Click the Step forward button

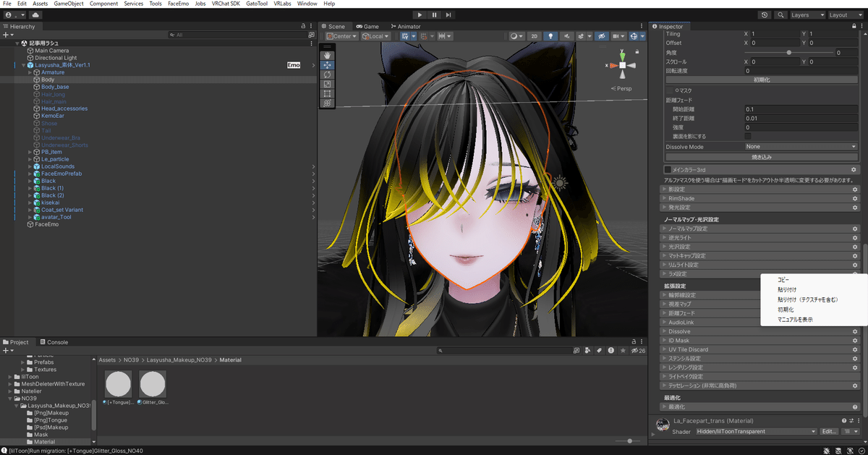pos(448,14)
